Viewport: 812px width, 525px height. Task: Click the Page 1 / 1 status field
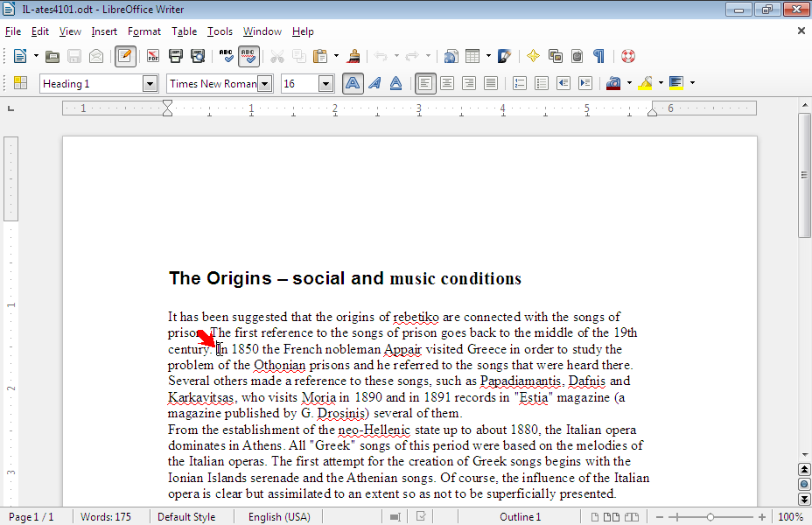coord(31,517)
